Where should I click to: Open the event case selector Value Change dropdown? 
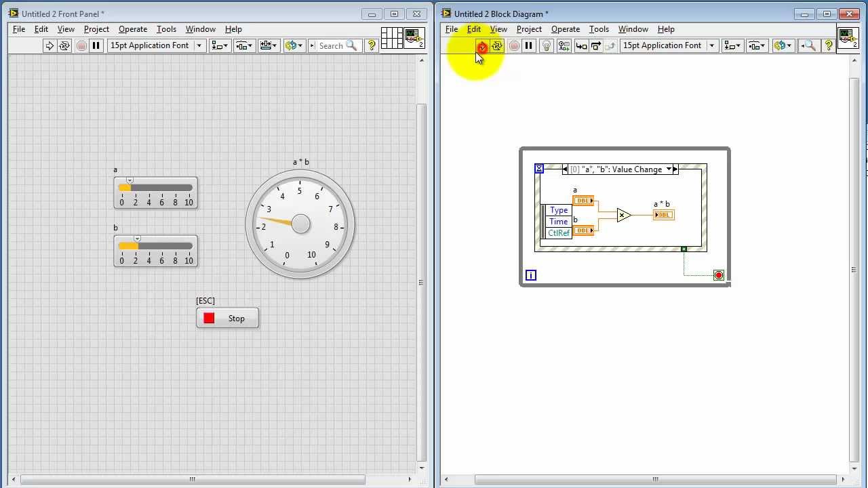point(669,169)
